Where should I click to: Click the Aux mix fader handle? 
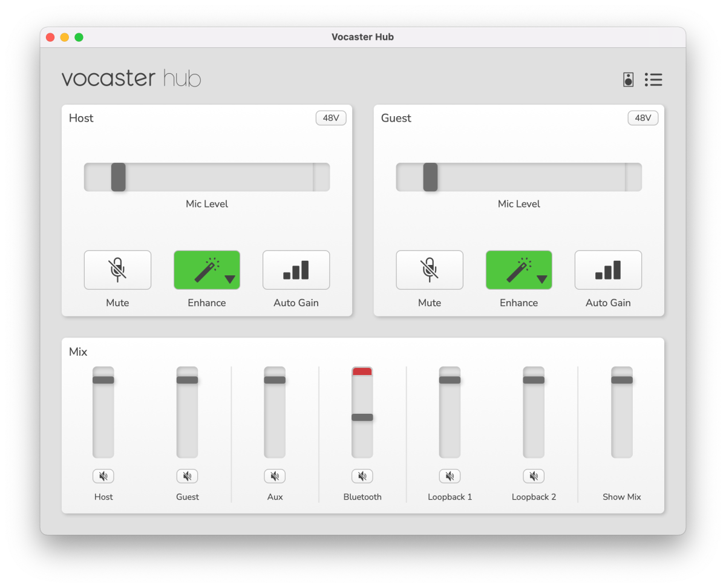[275, 380]
